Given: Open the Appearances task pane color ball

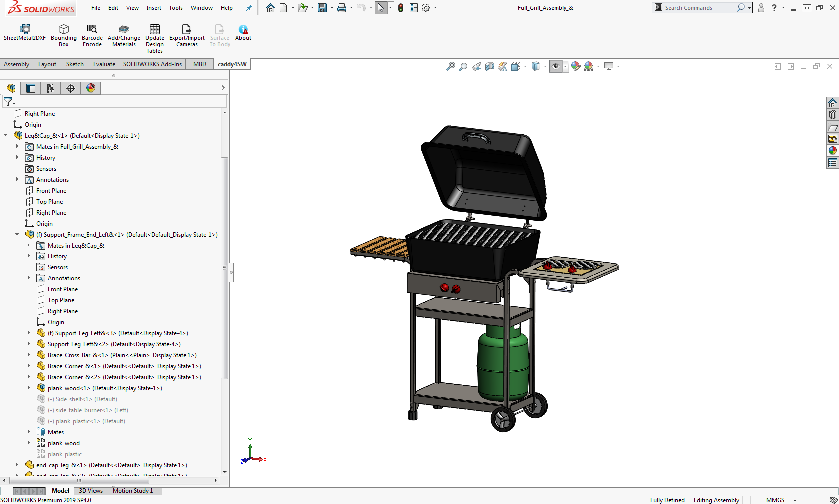Looking at the screenshot, I should point(832,151).
